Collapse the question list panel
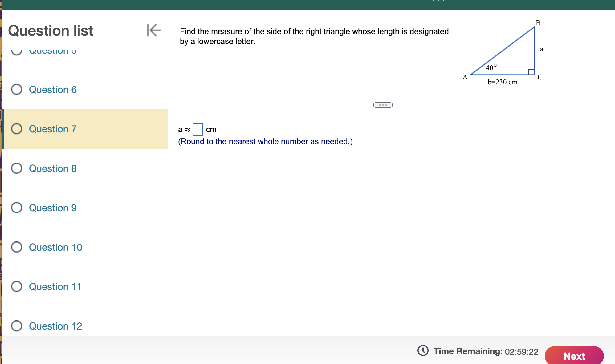 coord(154,30)
